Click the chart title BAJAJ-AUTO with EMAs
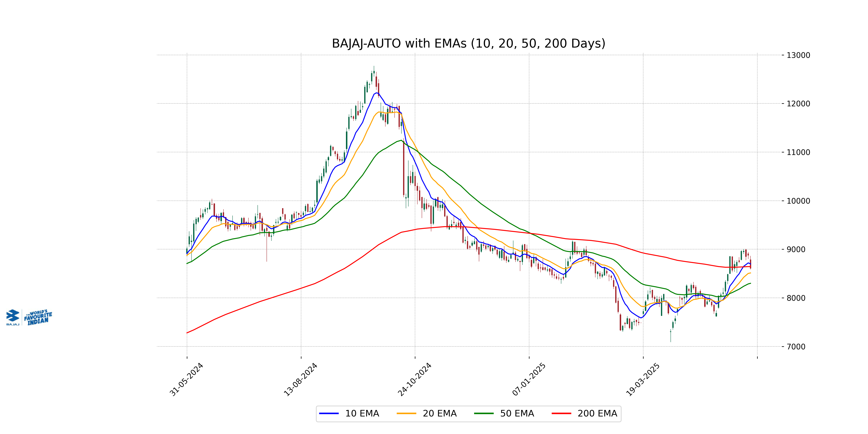Viewport: 868px width, 434px height. [468, 43]
